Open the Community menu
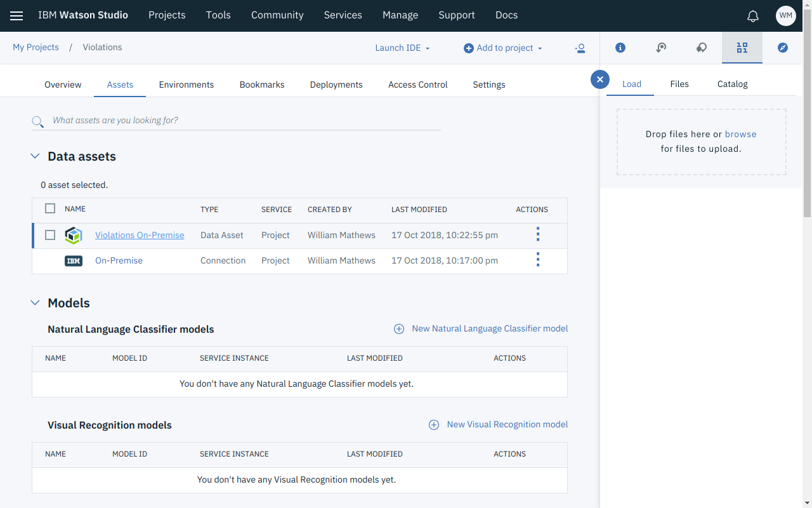 pyautogui.click(x=277, y=15)
